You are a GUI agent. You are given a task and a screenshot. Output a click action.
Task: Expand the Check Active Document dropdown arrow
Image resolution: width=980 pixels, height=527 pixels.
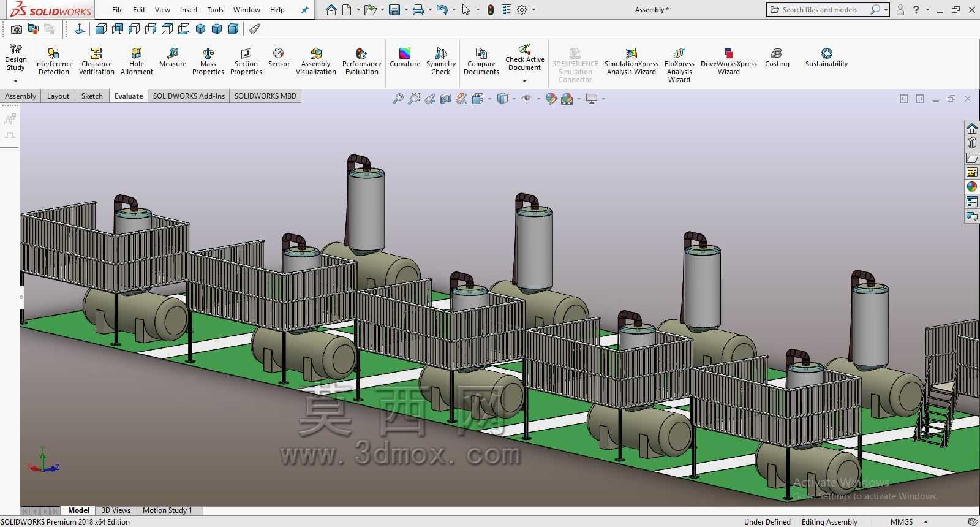coord(524,81)
